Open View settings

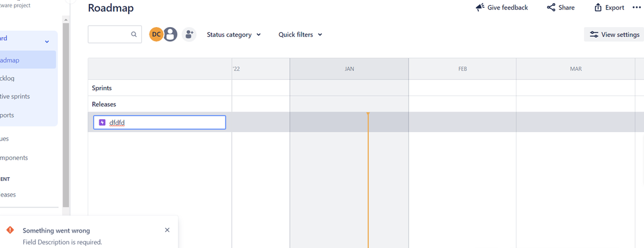point(614,35)
